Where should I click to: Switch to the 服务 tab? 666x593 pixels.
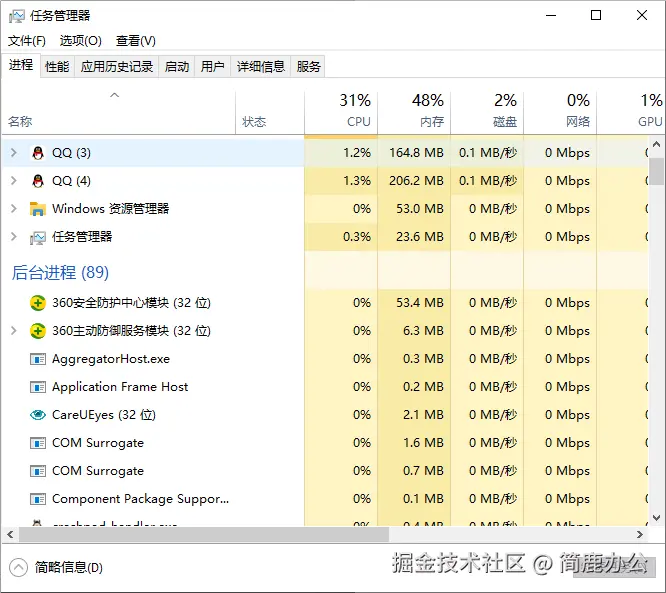[x=308, y=66]
